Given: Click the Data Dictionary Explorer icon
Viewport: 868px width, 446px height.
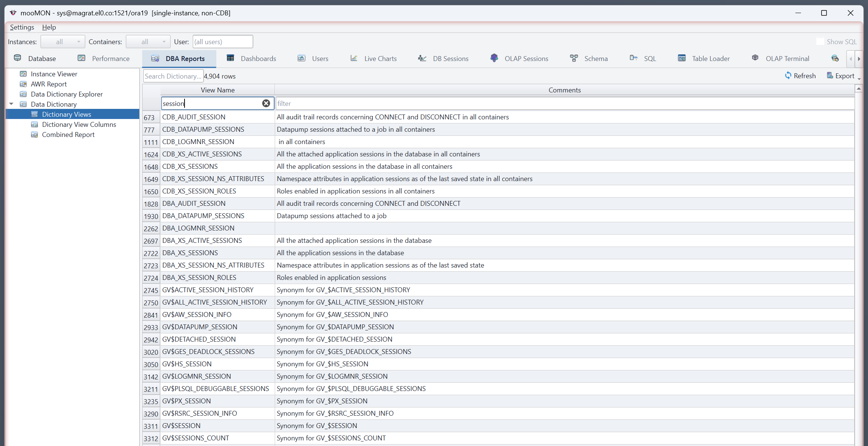Looking at the screenshot, I should coord(23,94).
